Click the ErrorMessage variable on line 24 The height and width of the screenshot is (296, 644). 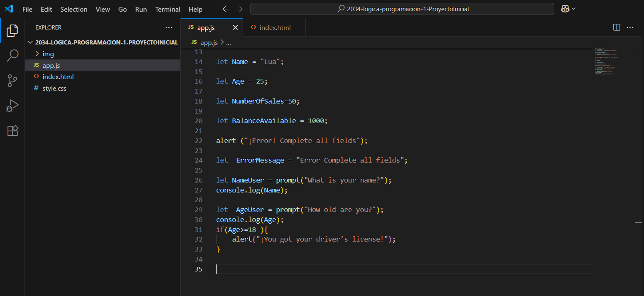click(x=260, y=160)
